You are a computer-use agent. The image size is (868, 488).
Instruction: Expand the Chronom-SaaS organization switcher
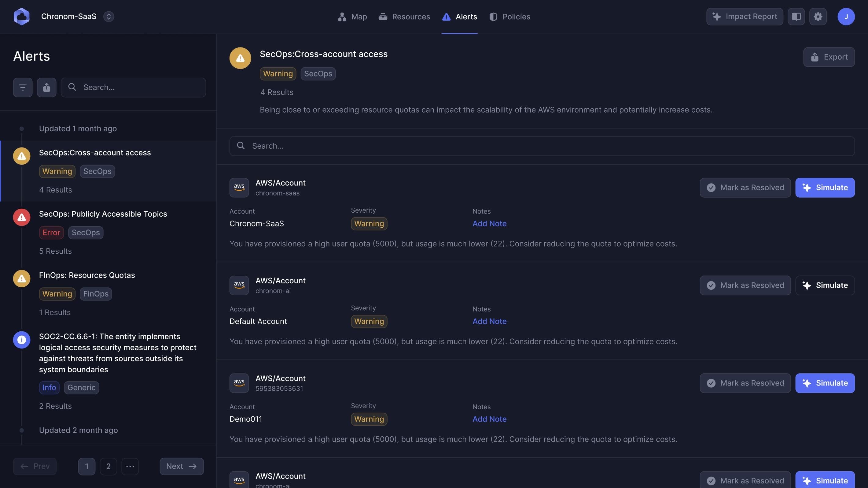[108, 17]
